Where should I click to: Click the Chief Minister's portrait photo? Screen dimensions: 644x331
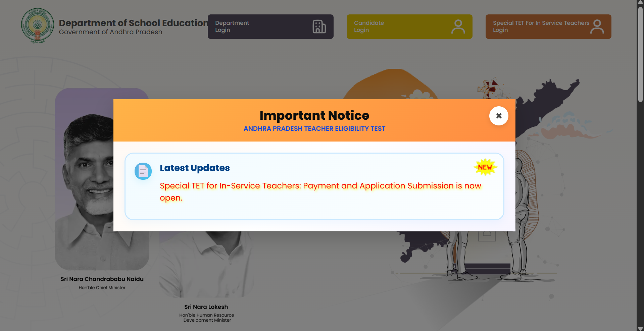pos(102,179)
